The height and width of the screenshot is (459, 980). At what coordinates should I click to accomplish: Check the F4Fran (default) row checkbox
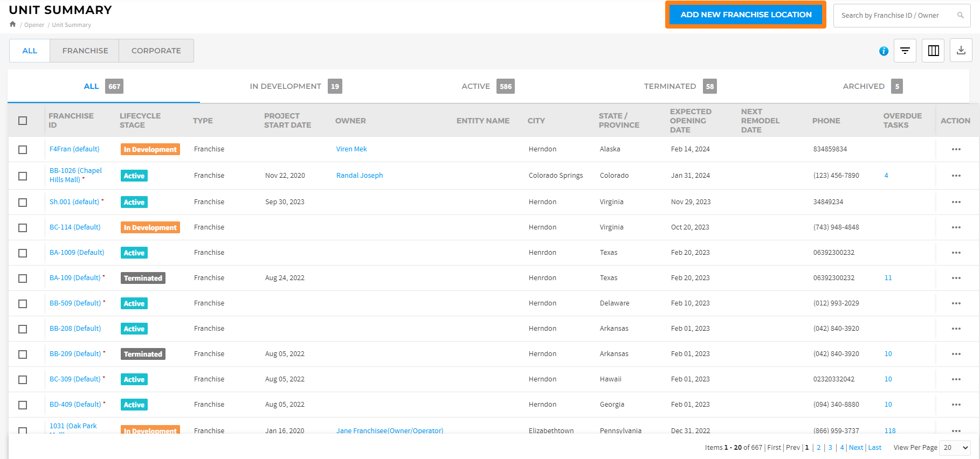(23, 150)
